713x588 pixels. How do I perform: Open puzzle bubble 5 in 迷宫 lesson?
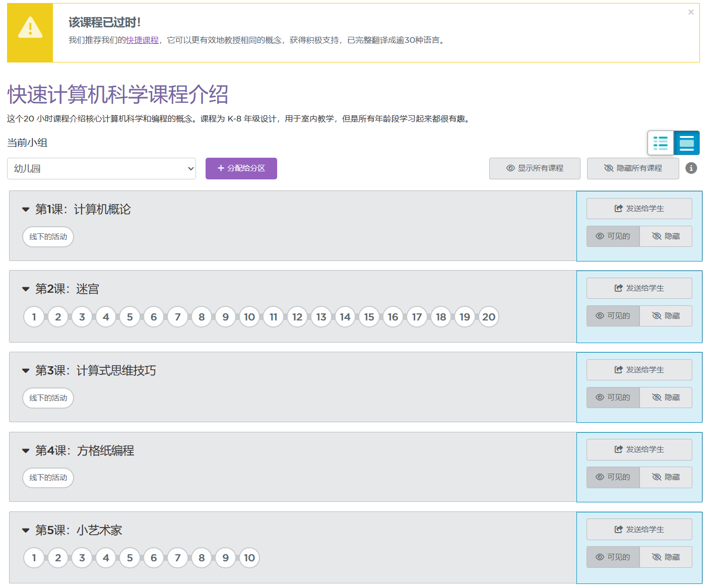pos(130,317)
